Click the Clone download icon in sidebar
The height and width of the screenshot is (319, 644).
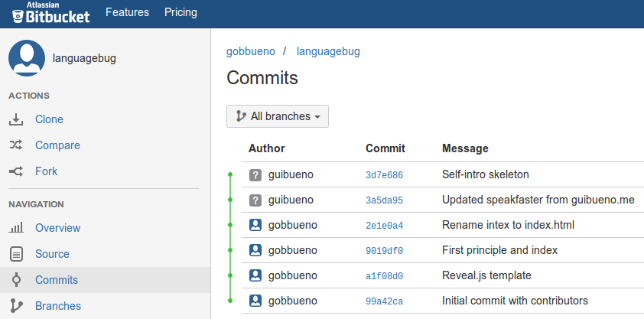(16, 119)
